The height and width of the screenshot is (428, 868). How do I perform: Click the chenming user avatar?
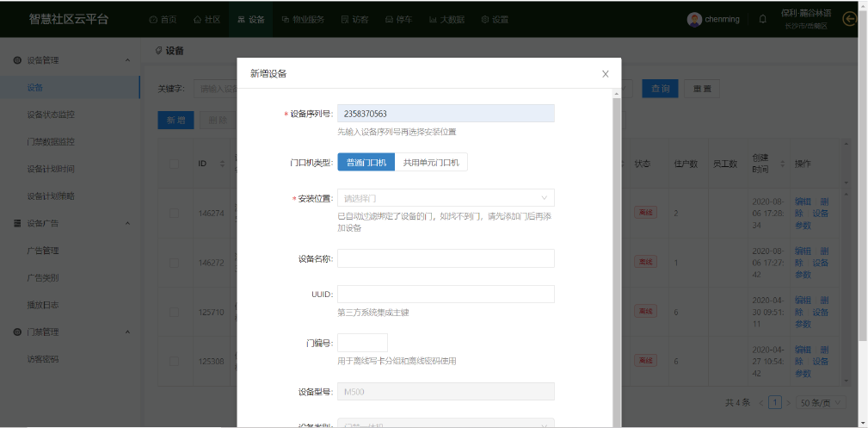[x=694, y=20]
